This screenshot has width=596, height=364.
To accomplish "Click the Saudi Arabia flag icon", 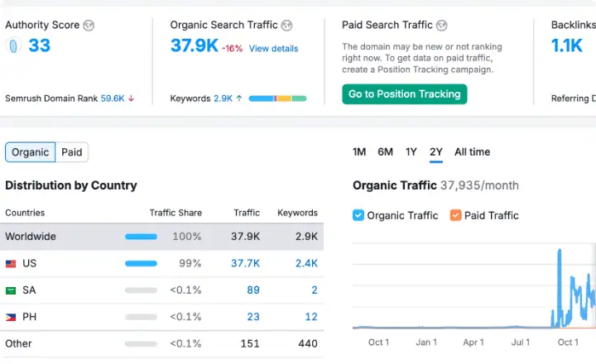I will pos(11,290).
